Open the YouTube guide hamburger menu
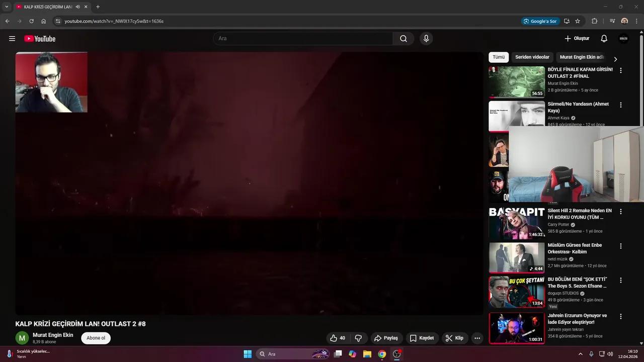 (x=12, y=39)
